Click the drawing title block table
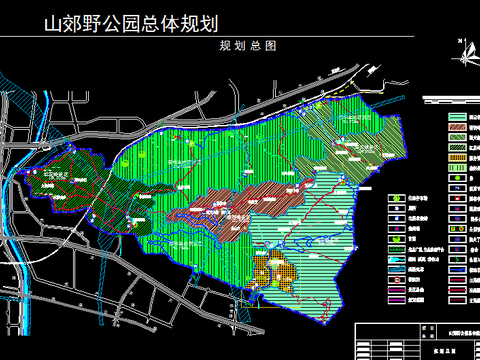 417,341
